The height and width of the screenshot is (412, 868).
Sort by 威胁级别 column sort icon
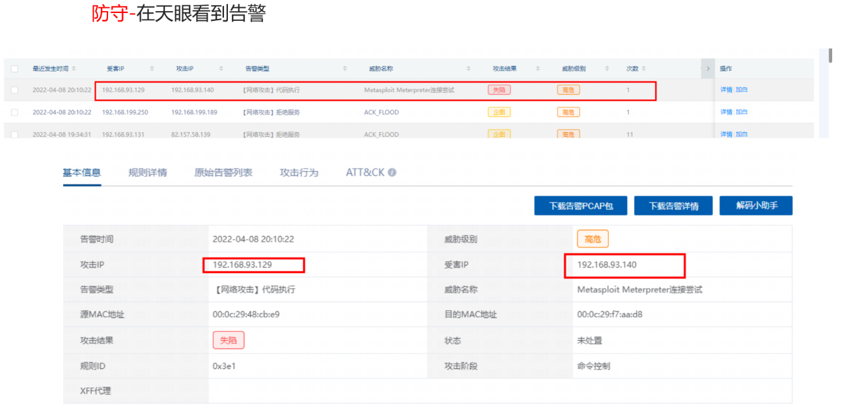(607, 68)
